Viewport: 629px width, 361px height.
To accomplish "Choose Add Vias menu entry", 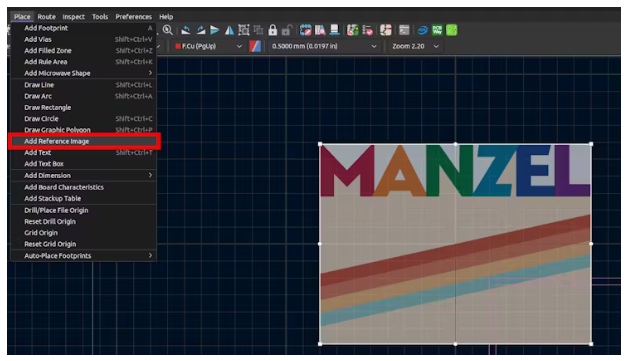I will tap(83, 39).
